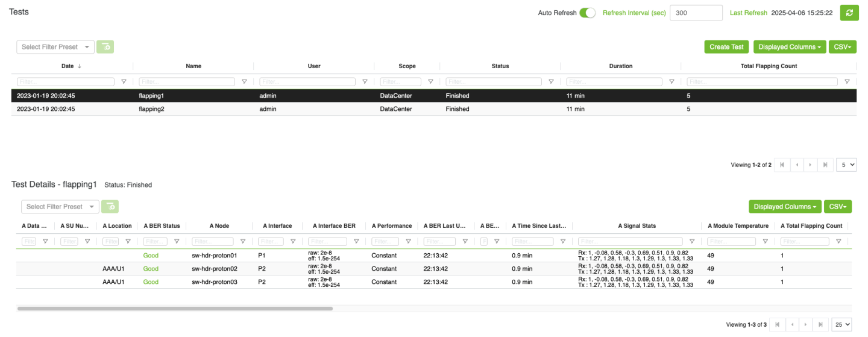This screenshot has height=337, width=868.
Task: Click the green refresh icon button
Action: pos(849,13)
